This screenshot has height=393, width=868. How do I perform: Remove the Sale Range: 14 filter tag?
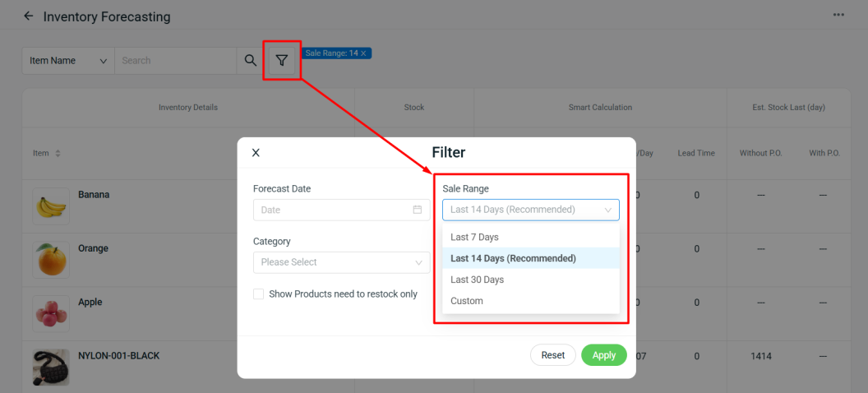click(363, 53)
